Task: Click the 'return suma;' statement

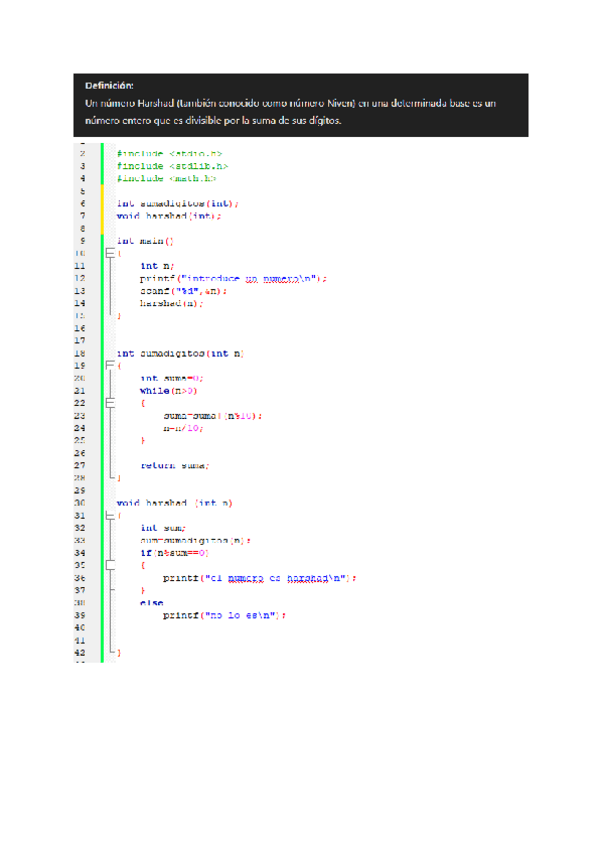Action: pos(175,465)
